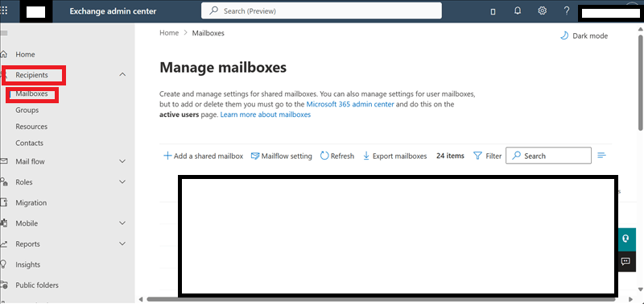Click the headset support icon

click(x=625, y=239)
